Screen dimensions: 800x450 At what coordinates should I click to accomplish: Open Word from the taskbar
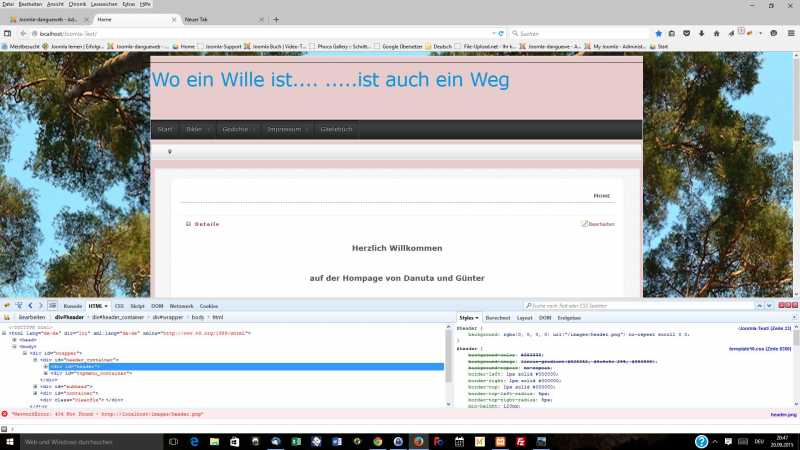point(337,442)
